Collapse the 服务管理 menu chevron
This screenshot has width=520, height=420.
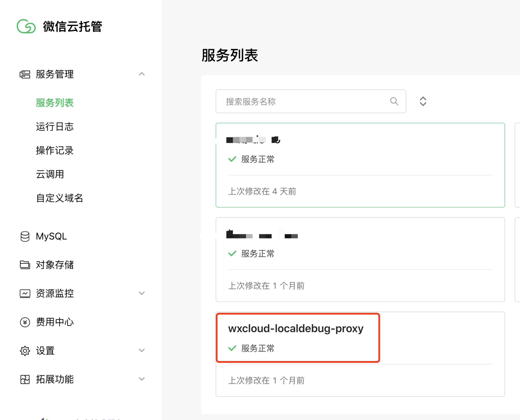142,74
